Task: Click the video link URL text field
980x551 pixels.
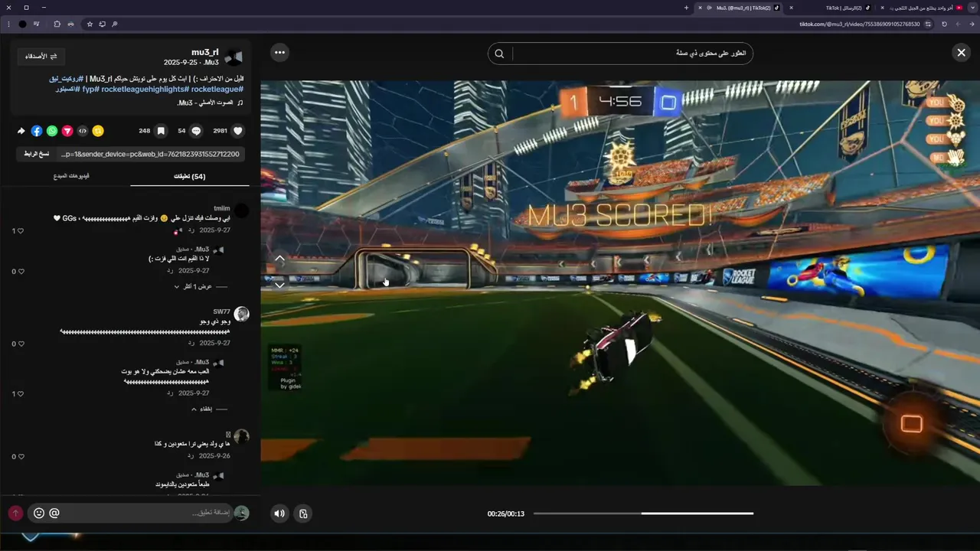Action: [x=152, y=154]
